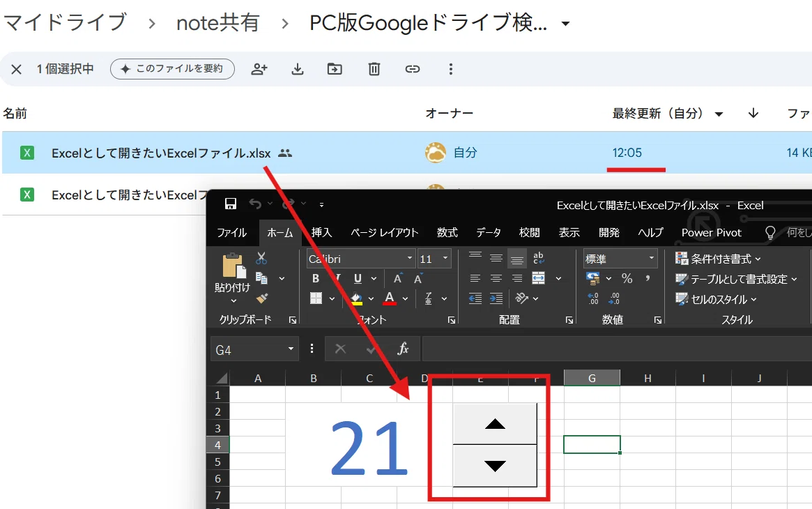Undo the last action in Excel

(255, 204)
